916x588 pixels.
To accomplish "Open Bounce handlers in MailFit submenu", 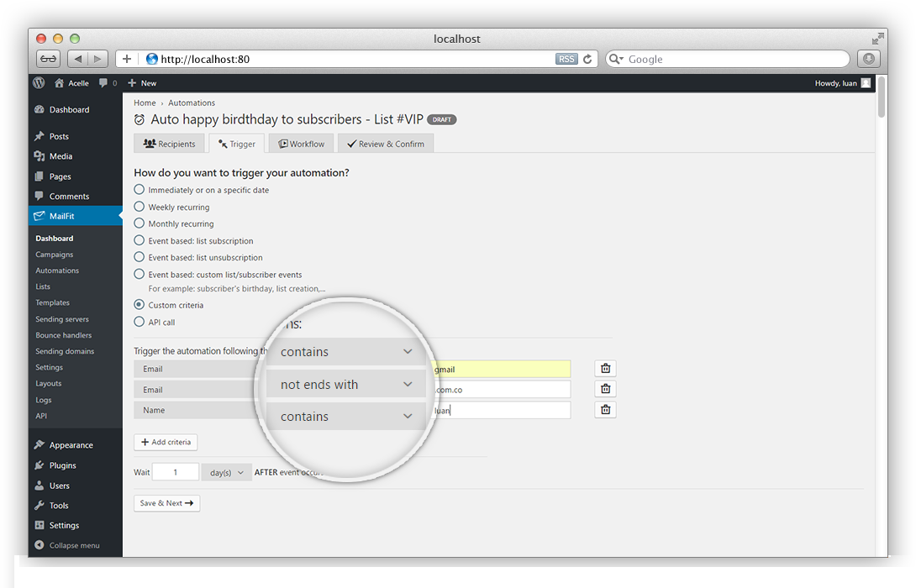I will [63, 335].
